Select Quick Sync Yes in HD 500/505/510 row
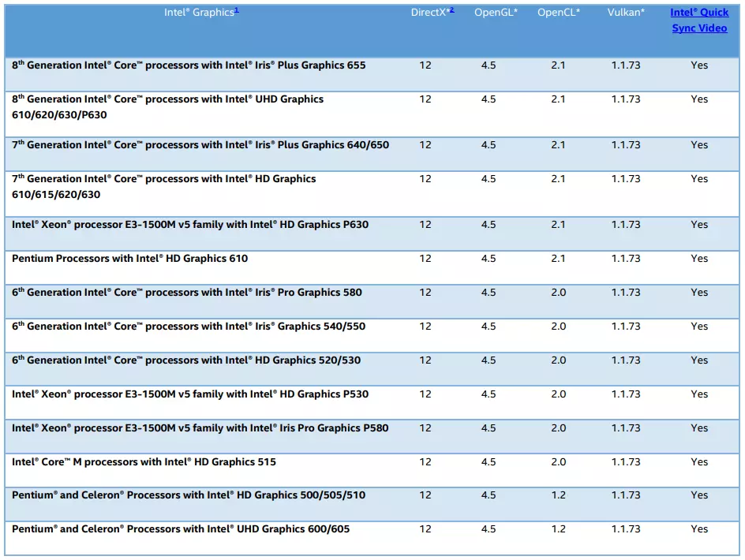The height and width of the screenshot is (560, 745). pyautogui.click(x=699, y=495)
